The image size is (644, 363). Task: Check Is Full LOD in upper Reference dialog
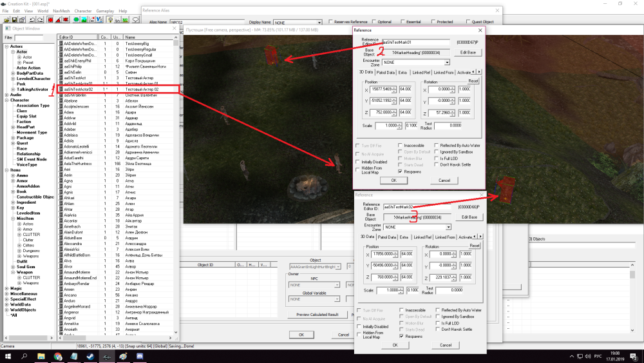(436, 158)
